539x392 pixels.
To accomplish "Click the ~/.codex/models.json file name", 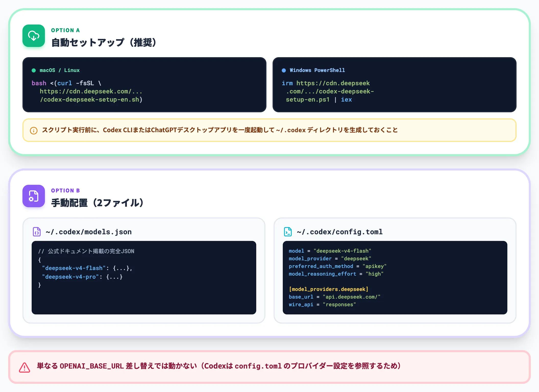I will 89,232.
